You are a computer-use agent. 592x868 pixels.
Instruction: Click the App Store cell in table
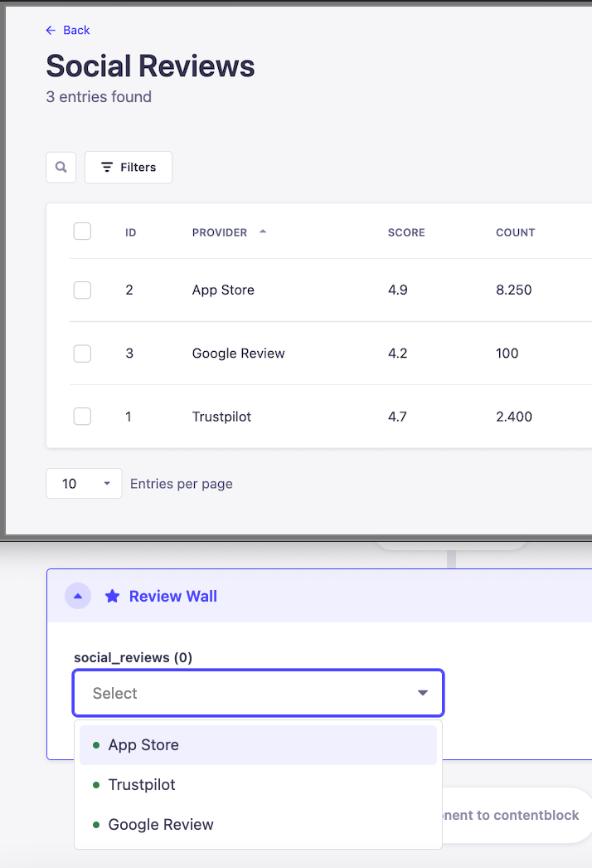point(223,290)
